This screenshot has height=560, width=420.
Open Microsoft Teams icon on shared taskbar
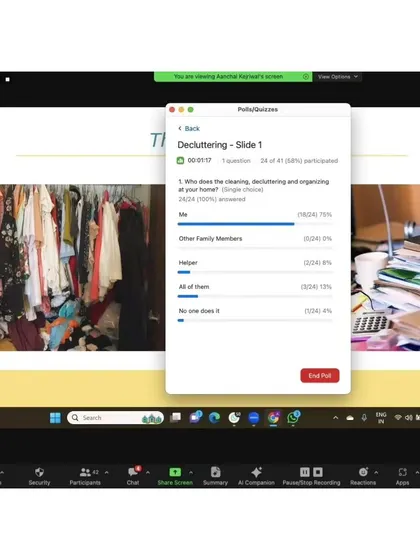196,417
